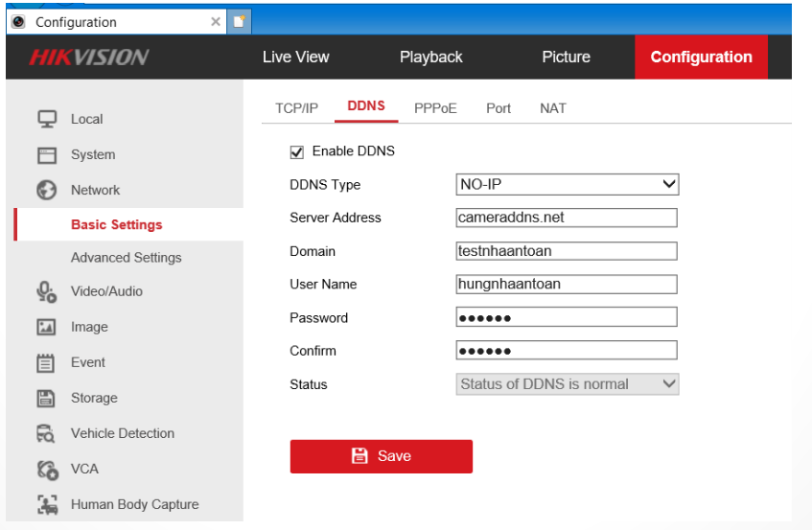Viewport: 812px width, 530px height.
Task: Click the Domain input field
Action: pos(567,251)
